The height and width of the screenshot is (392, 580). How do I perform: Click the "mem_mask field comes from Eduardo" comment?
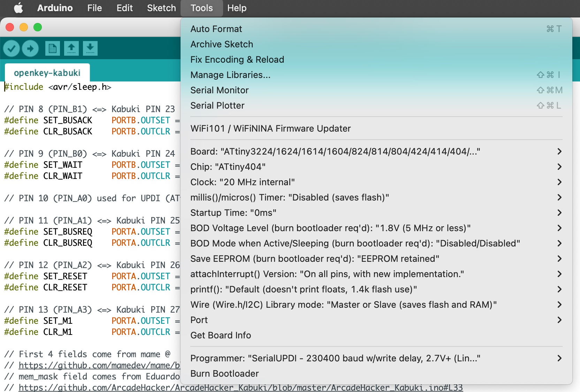92,376
